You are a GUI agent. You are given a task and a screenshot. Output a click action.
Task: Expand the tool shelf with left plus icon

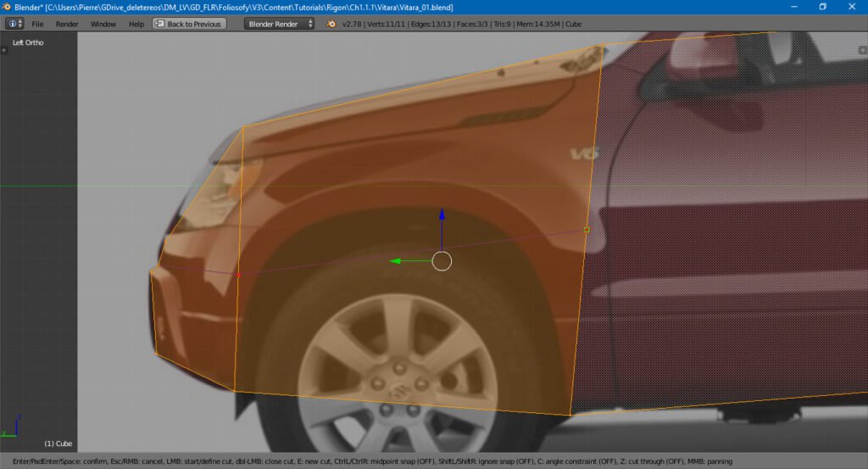(x=4, y=50)
